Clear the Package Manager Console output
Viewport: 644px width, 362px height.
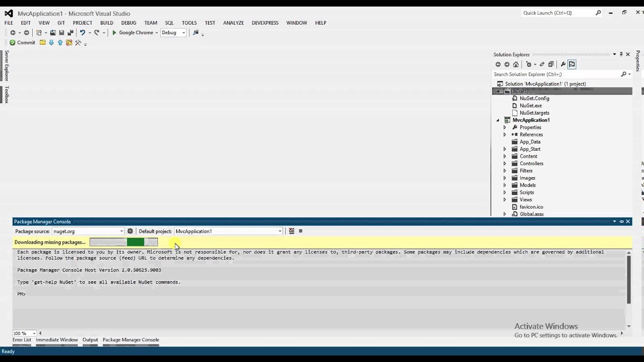291,231
